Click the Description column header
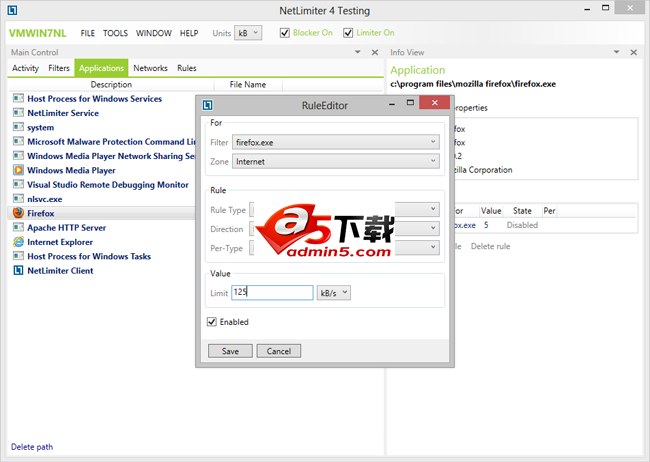This screenshot has width=650, height=462. click(x=111, y=85)
